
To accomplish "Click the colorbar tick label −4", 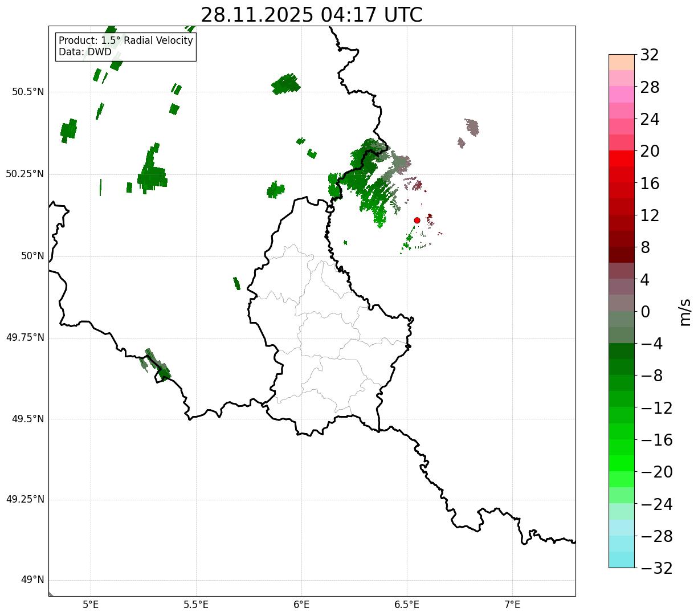I will (652, 344).
